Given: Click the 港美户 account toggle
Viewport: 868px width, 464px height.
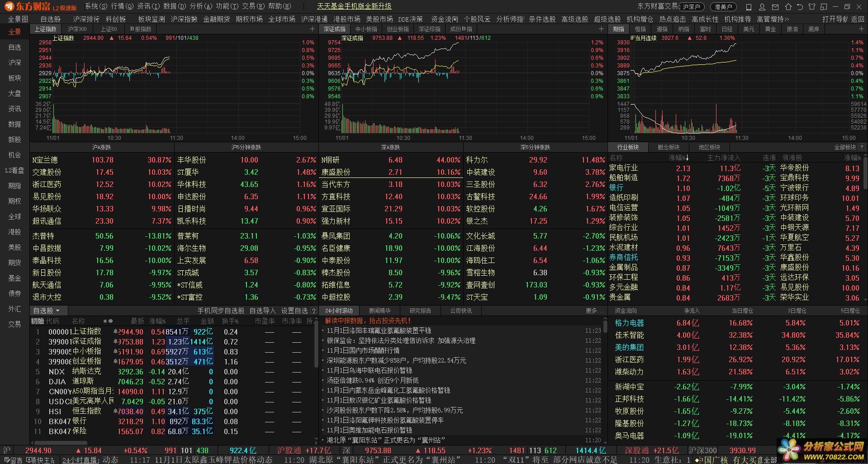Looking at the screenshot, I should [x=724, y=7].
